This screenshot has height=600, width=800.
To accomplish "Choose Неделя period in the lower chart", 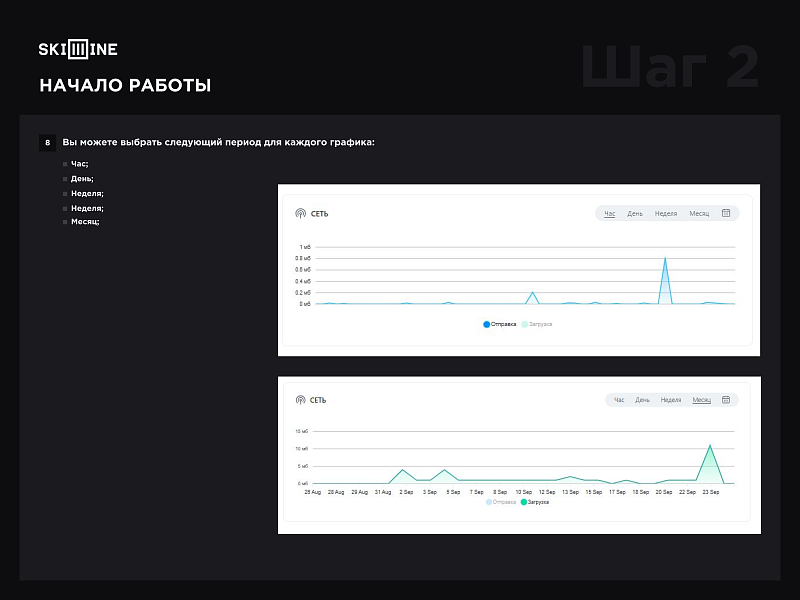I will point(671,400).
